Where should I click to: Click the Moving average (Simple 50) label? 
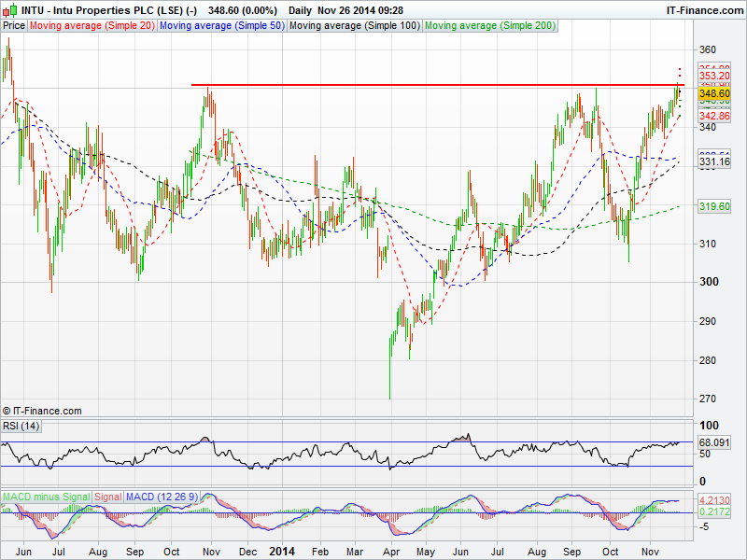tap(221, 25)
